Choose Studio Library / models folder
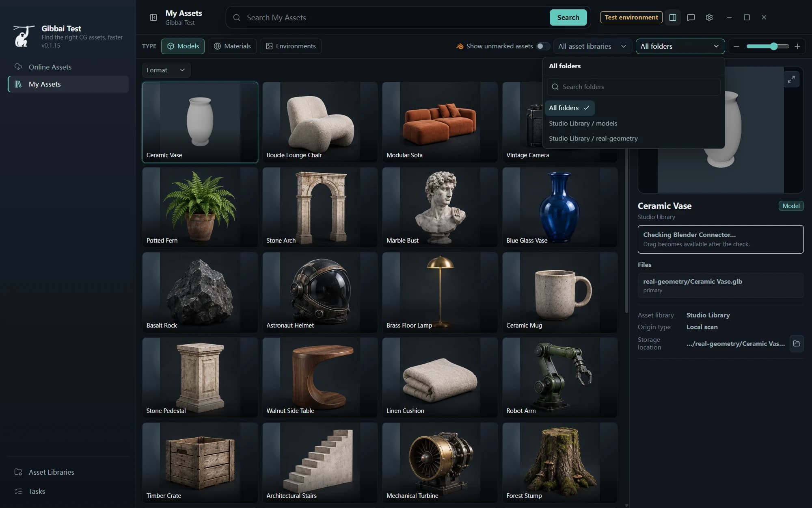Viewport: 812px width, 508px height. [583, 123]
